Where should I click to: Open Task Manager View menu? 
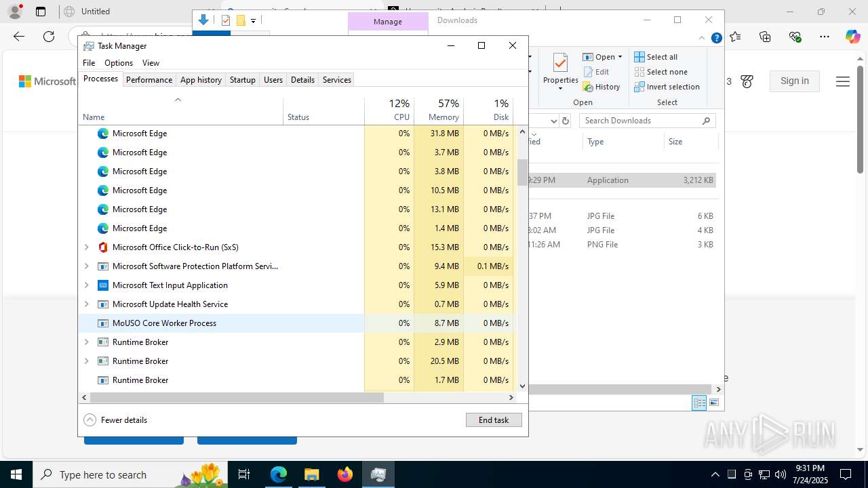click(151, 63)
